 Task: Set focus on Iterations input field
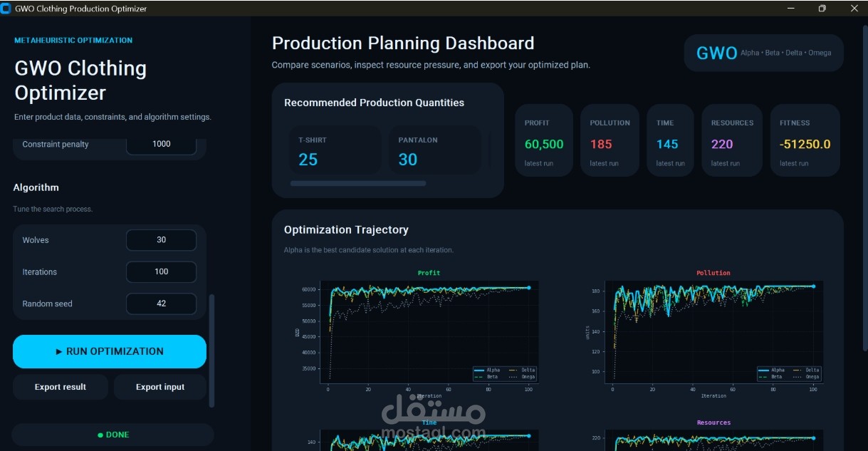(x=162, y=271)
